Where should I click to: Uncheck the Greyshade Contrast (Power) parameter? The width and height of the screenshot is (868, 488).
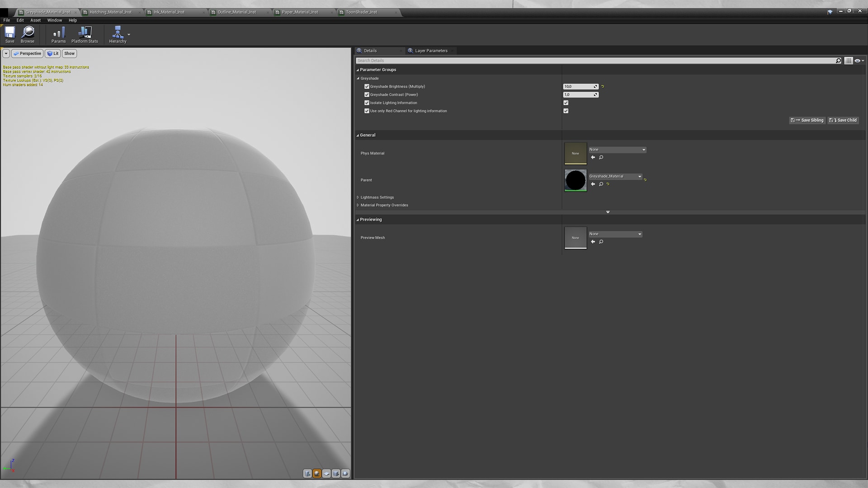point(367,94)
